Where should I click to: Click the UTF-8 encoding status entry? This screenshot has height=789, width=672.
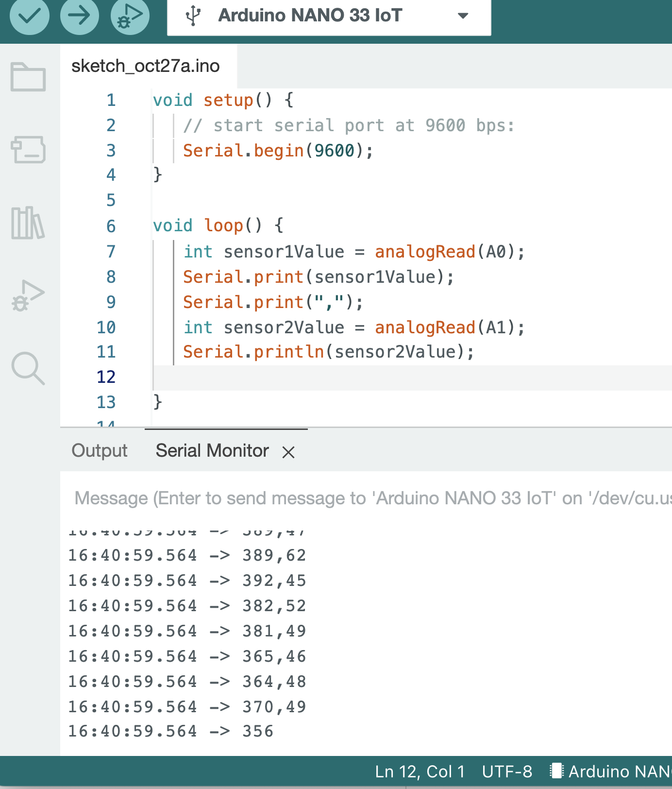coord(507,772)
